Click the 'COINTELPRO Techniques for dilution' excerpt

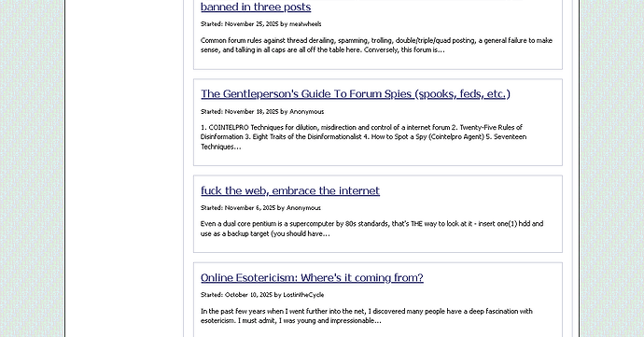363,137
